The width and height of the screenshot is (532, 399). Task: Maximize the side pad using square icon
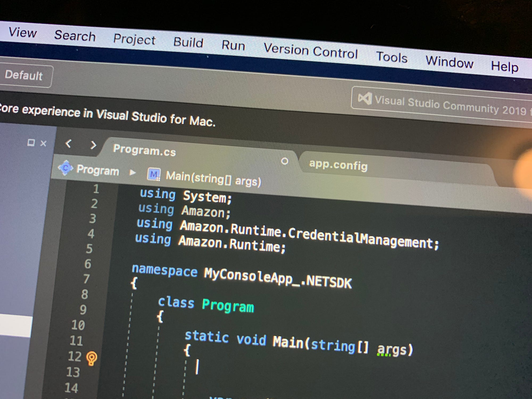coord(31,143)
